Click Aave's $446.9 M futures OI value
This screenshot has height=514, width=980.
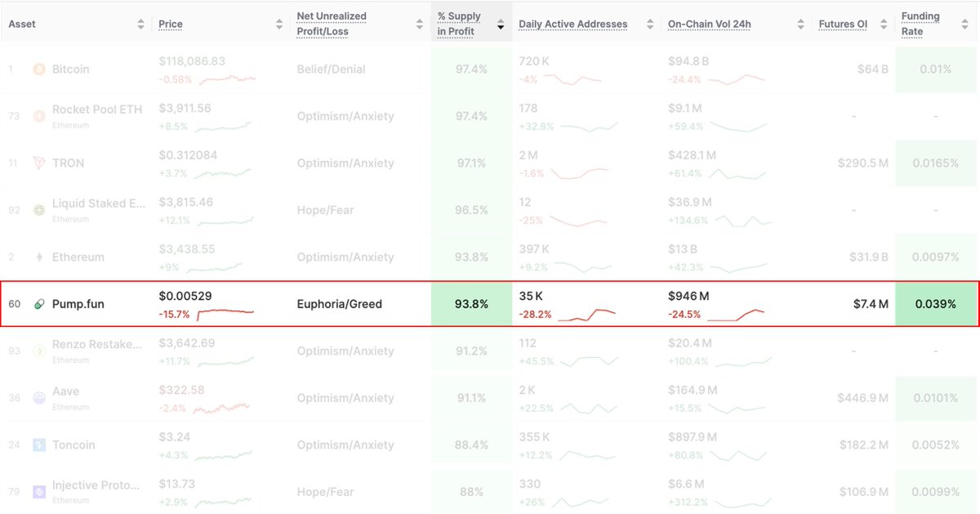(862, 398)
